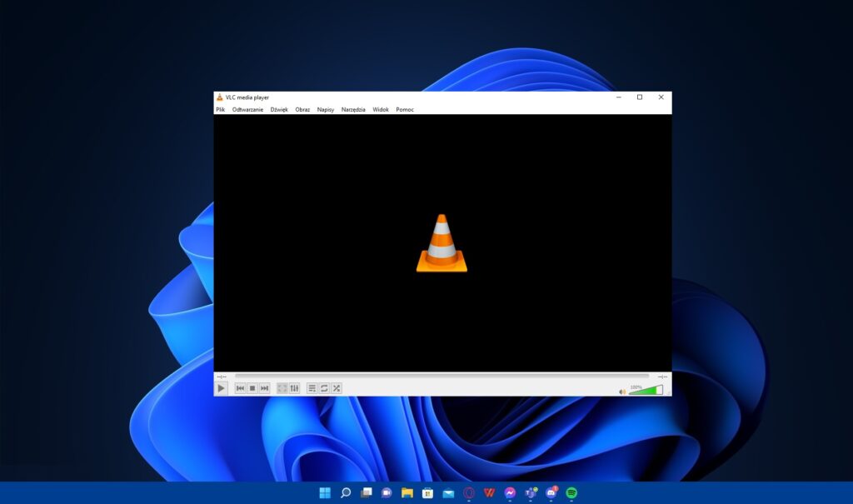Seek within the playback position bar
Image resolution: width=853 pixels, height=504 pixels.
pyautogui.click(x=441, y=376)
